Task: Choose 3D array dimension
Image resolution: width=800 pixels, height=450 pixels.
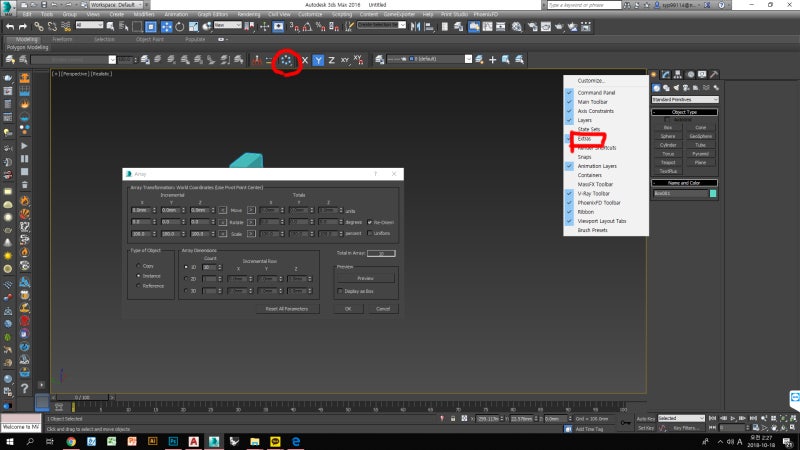Action: pos(186,291)
